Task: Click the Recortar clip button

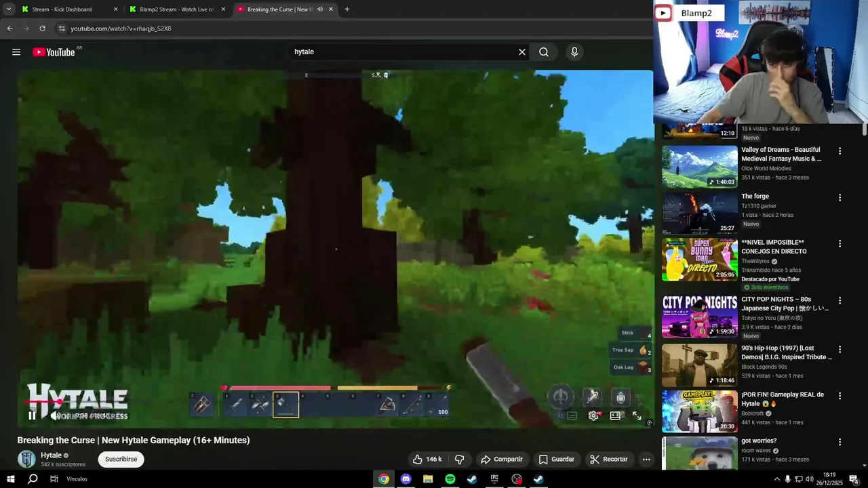Action: pyautogui.click(x=609, y=459)
